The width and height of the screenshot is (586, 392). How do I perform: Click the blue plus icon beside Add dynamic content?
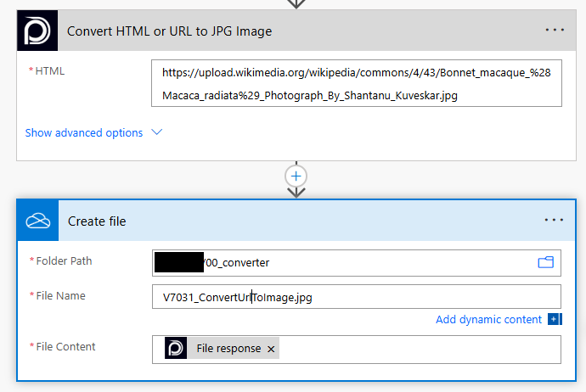point(554,320)
